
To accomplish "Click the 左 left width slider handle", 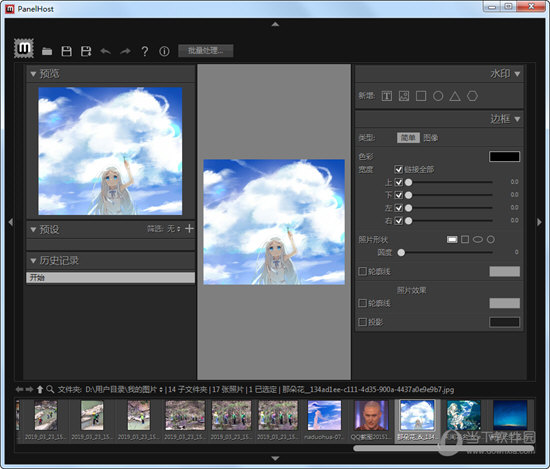I will (408, 208).
